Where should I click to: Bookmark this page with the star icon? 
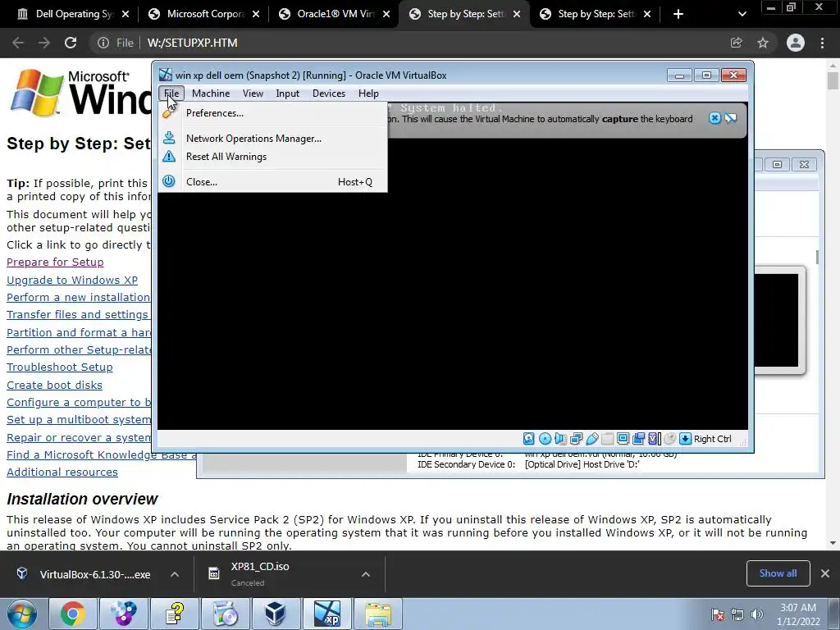pos(763,43)
